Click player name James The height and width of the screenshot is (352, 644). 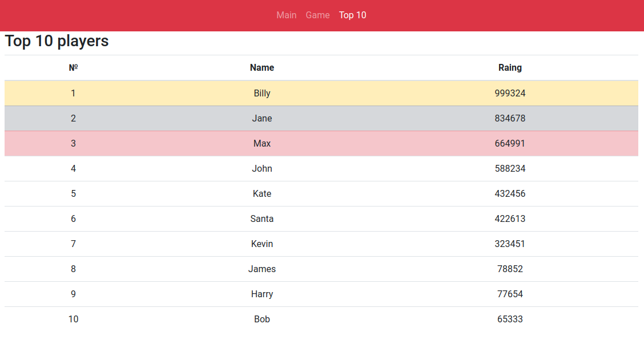coord(262,269)
